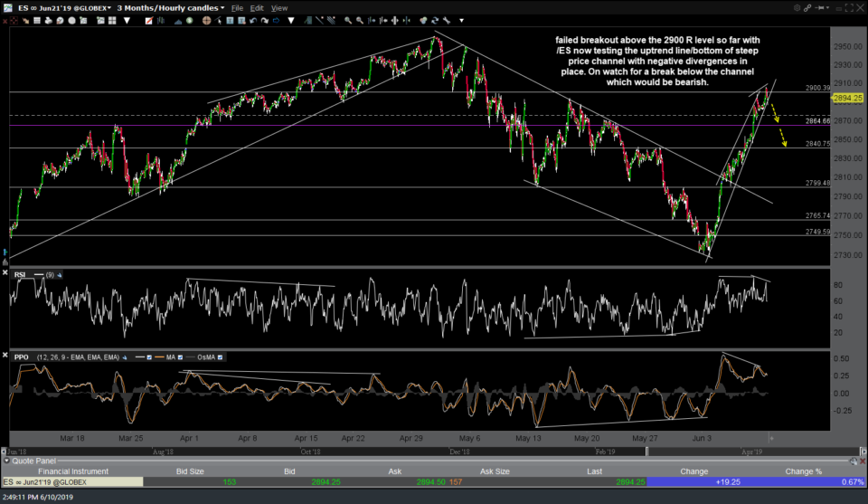Open the toolbar overflow dropdown after the wrench
Screen dimensions: 868x504
click(462, 21)
